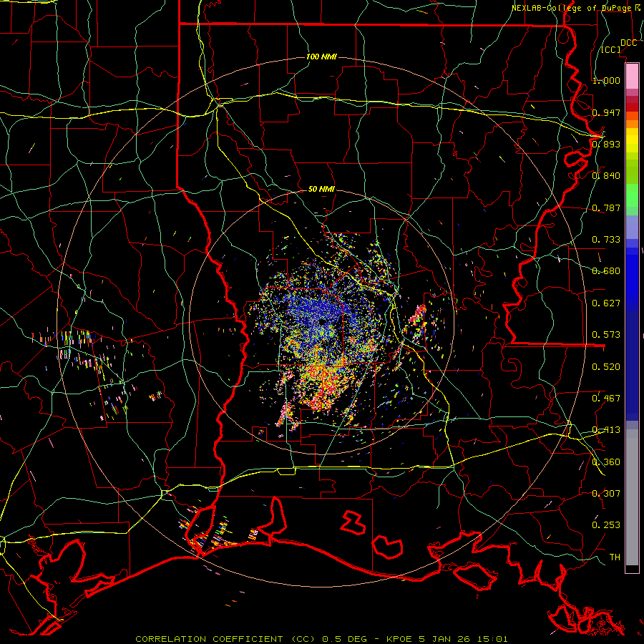Click the 0.413 scale value
This screenshot has width=644, height=644.
click(x=606, y=430)
